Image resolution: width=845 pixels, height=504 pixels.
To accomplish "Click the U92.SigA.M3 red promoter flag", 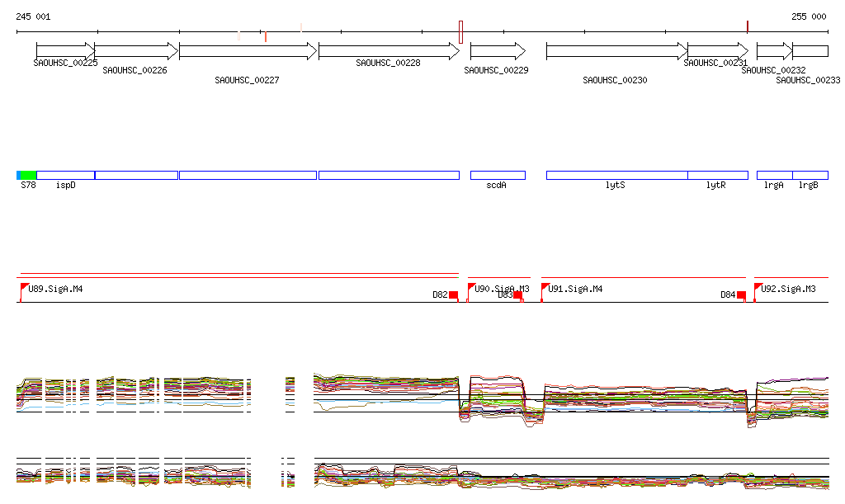I will coord(758,286).
